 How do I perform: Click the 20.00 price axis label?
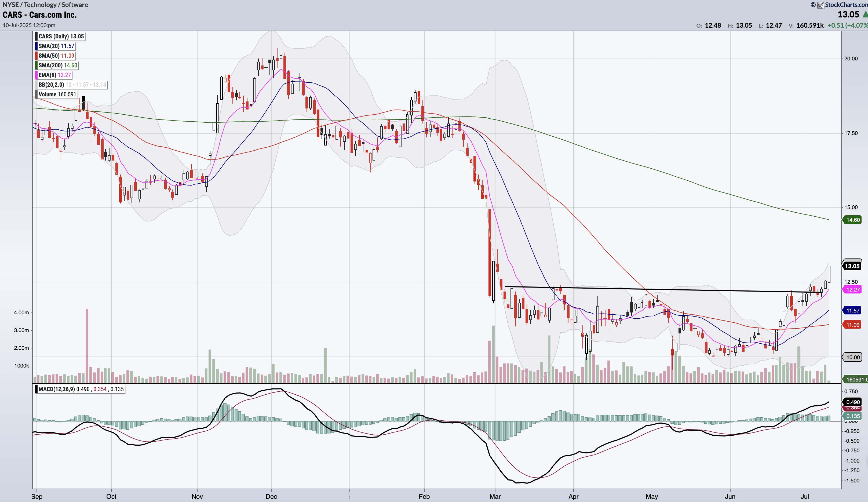point(851,59)
